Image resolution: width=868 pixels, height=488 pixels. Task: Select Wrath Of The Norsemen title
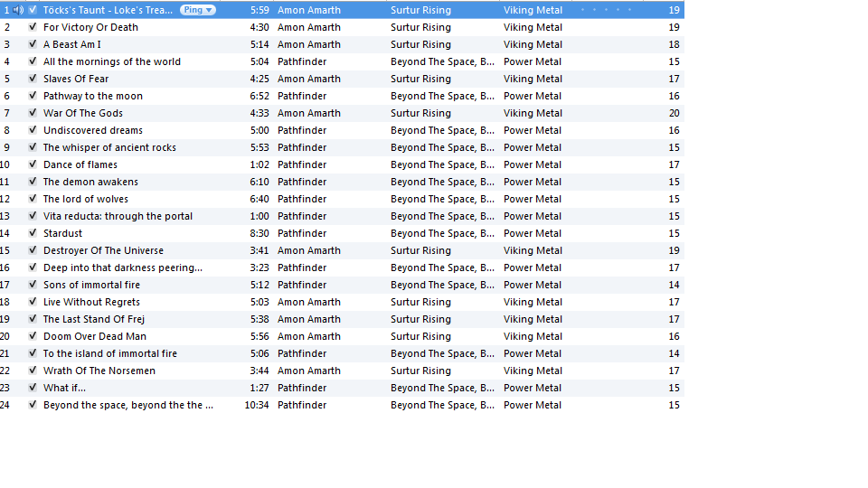[x=99, y=371]
